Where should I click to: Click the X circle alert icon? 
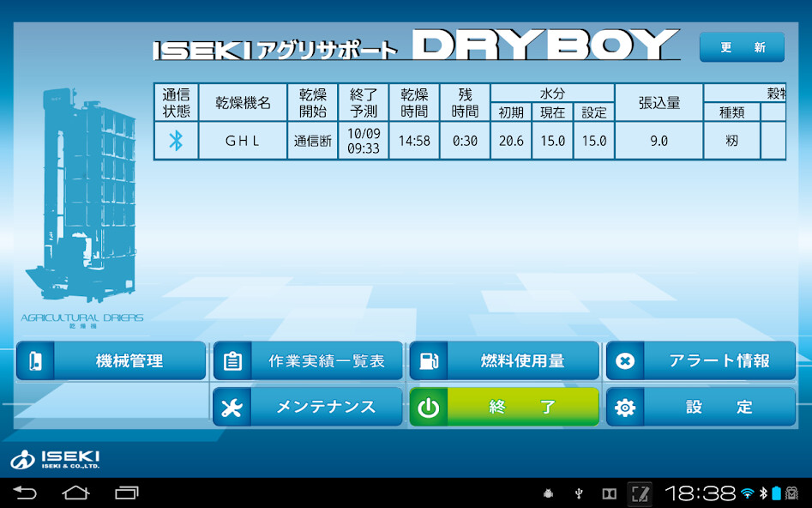[625, 360]
